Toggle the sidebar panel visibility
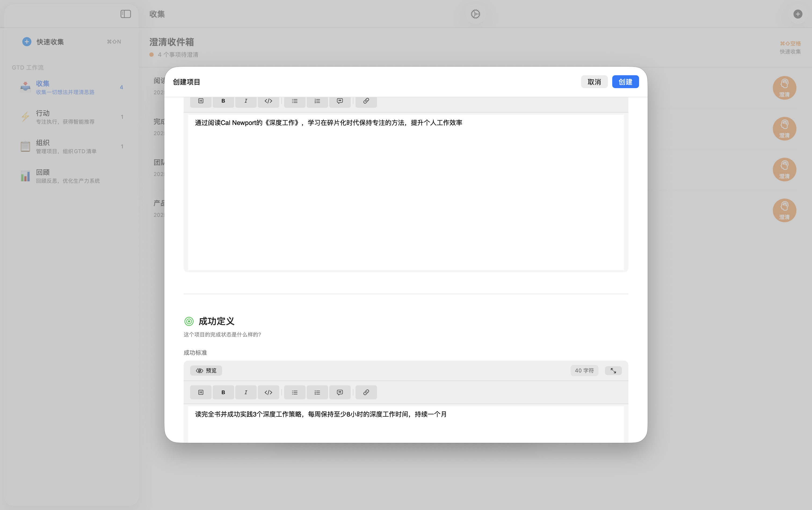812x510 pixels. 125,14
